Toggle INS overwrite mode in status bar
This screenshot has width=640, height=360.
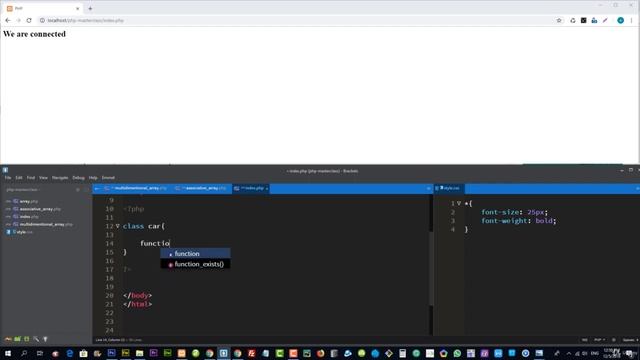pos(584,340)
